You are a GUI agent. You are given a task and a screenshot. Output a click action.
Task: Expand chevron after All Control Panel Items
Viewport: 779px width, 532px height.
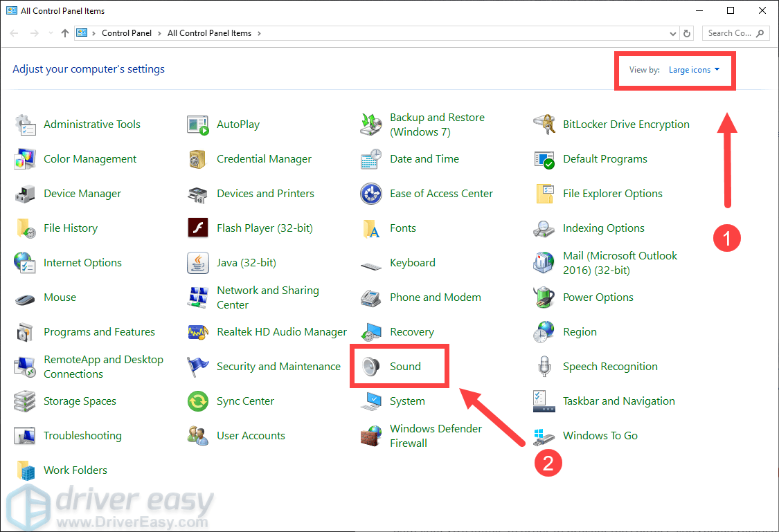(x=259, y=33)
